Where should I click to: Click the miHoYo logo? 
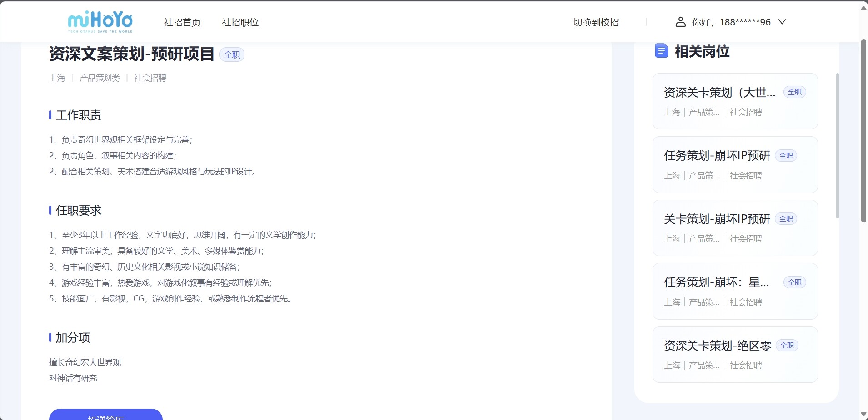[x=100, y=22]
